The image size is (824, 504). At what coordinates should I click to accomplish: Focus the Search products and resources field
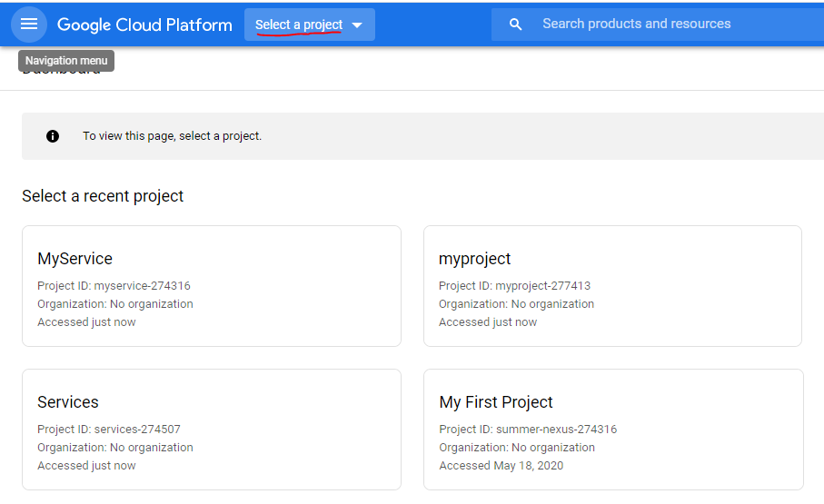tap(654, 25)
